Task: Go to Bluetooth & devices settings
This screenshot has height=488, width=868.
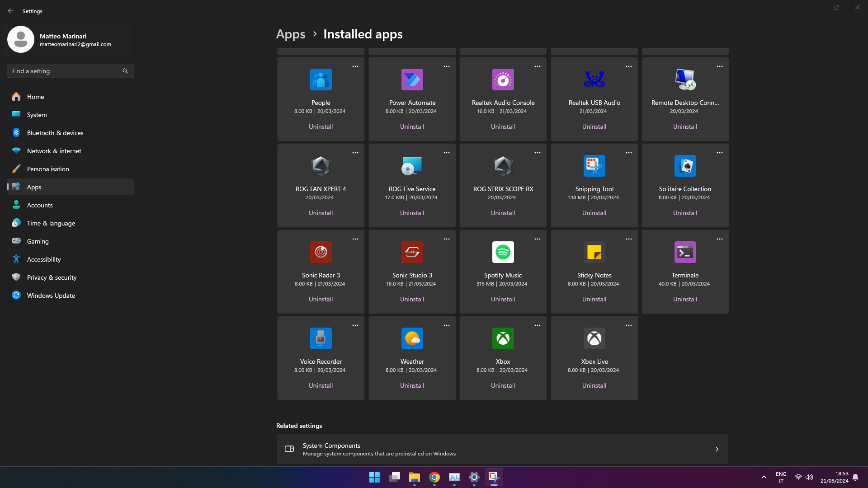Action: 71,133
